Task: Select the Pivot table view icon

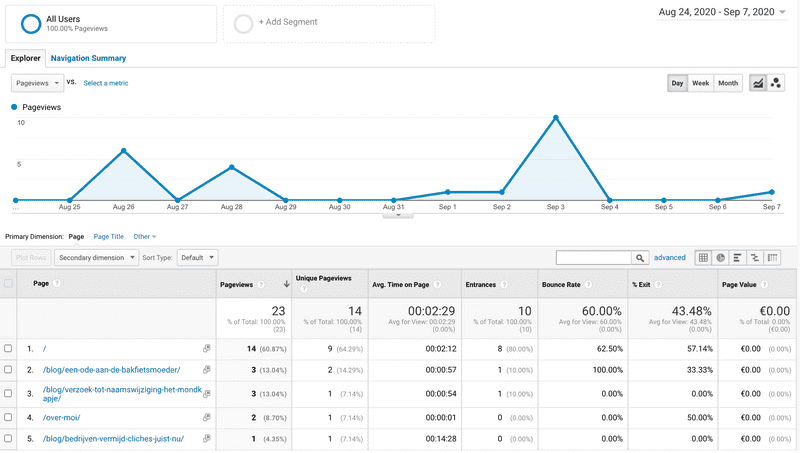Action: pos(772,258)
